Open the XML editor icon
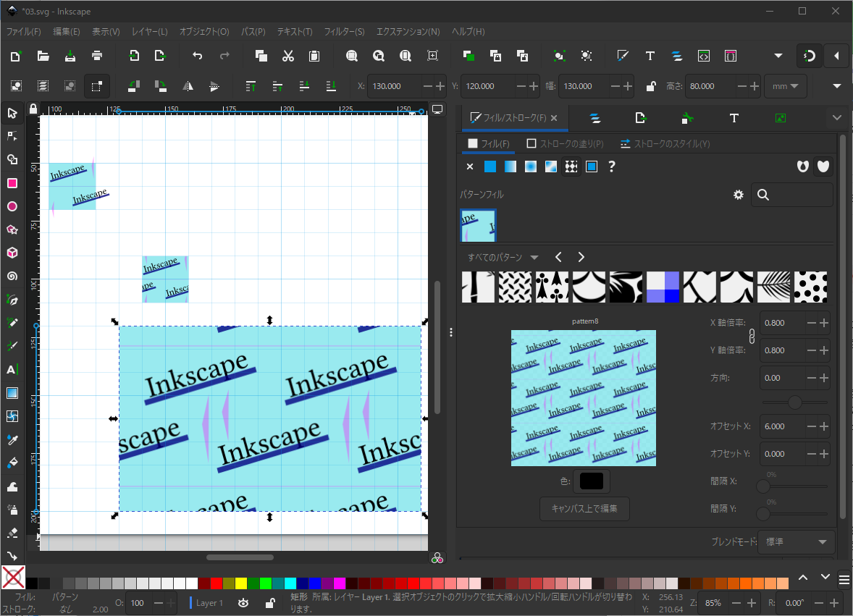Screen dimensions: 853x616 [704, 56]
